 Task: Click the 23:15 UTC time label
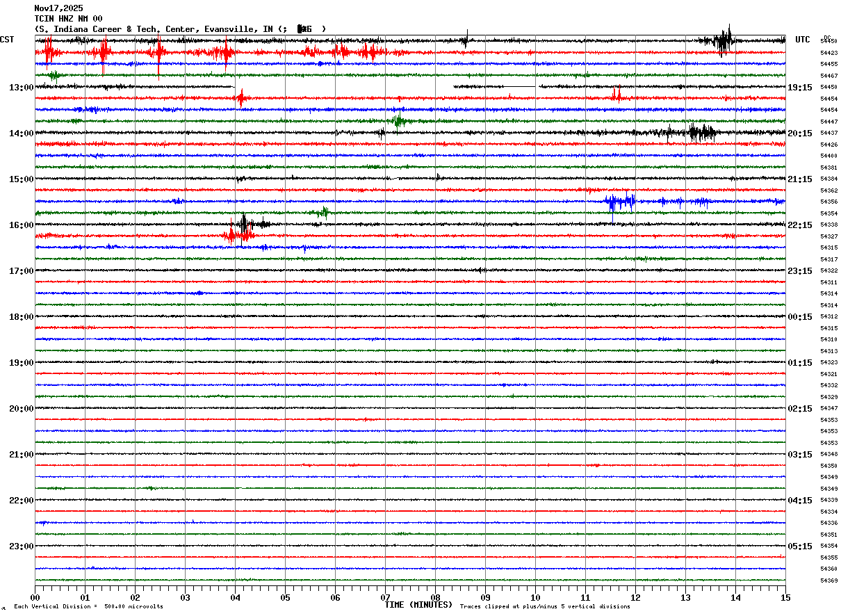tap(800, 271)
